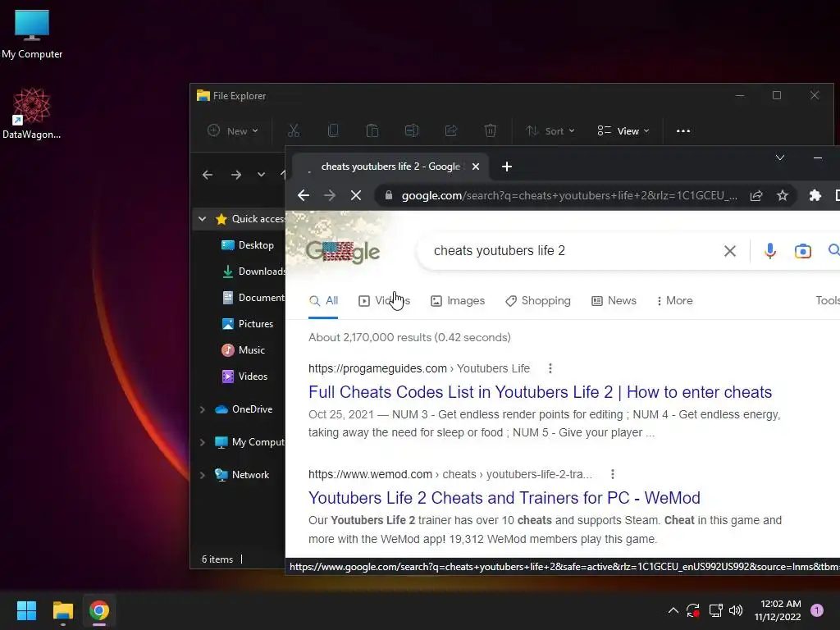Open the taskbar clock and date

pyautogui.click(x=778, y=610)
